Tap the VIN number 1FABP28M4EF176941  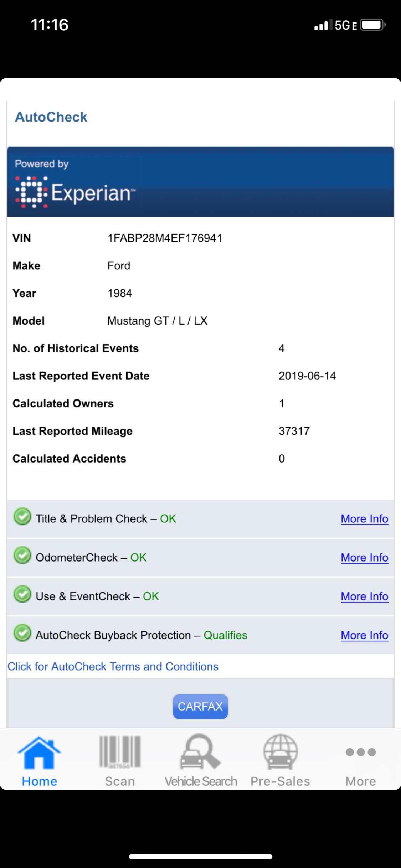click(165, 238)
